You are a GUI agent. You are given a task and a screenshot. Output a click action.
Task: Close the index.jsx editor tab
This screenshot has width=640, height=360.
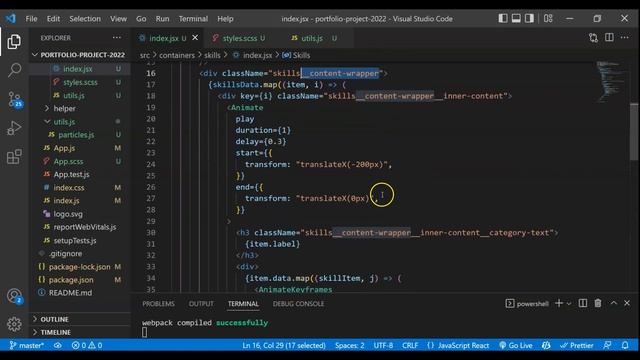195,38
